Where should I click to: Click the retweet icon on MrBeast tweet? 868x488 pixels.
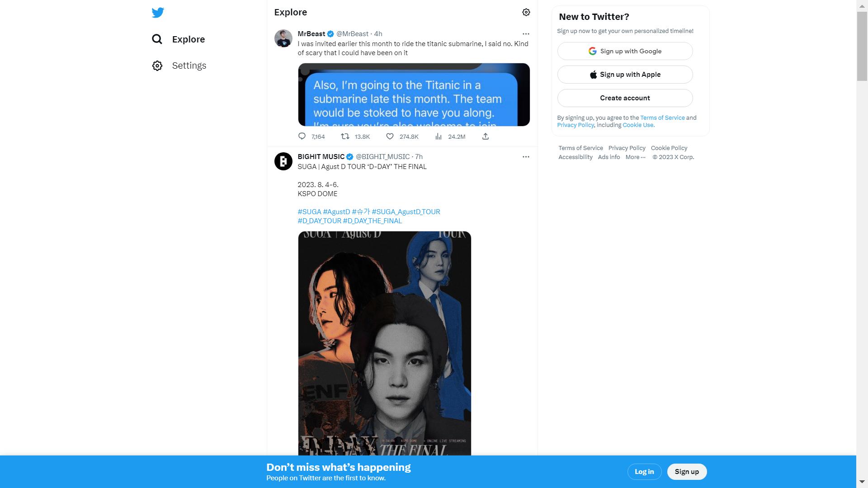344,136
